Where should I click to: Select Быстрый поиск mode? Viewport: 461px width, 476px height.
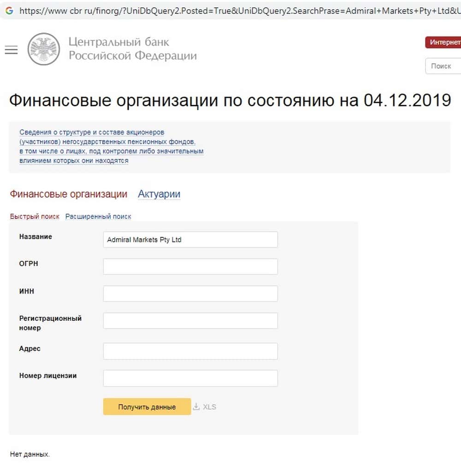click(35, 217)
